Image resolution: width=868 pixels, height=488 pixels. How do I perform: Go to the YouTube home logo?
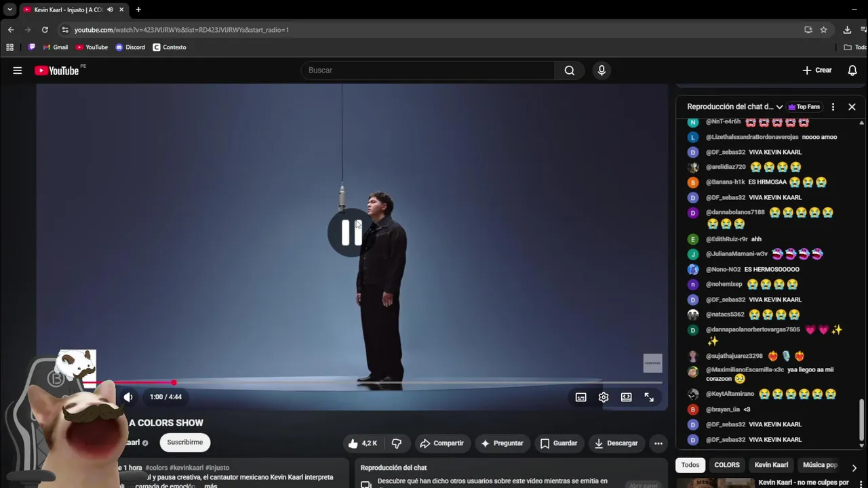coord(57,70)
